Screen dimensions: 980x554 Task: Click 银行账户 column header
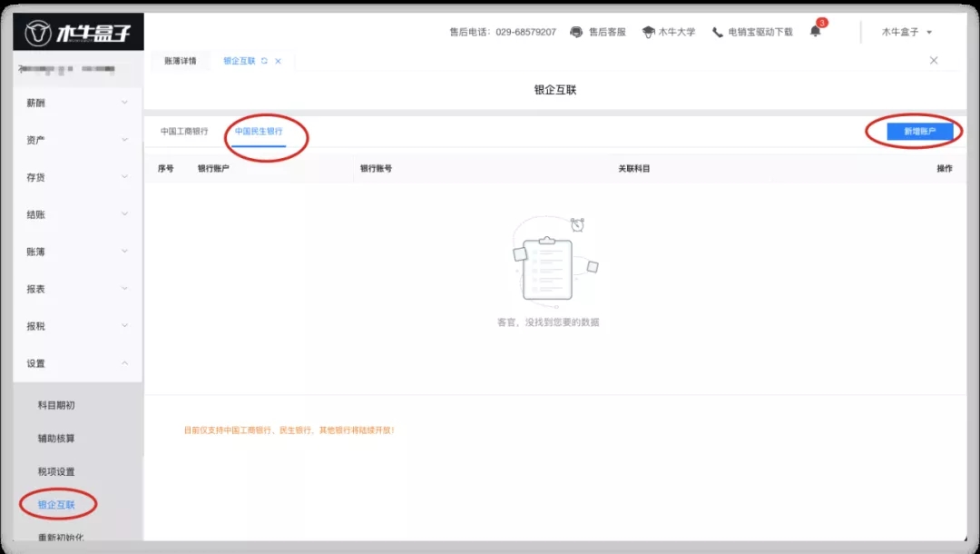213,168
